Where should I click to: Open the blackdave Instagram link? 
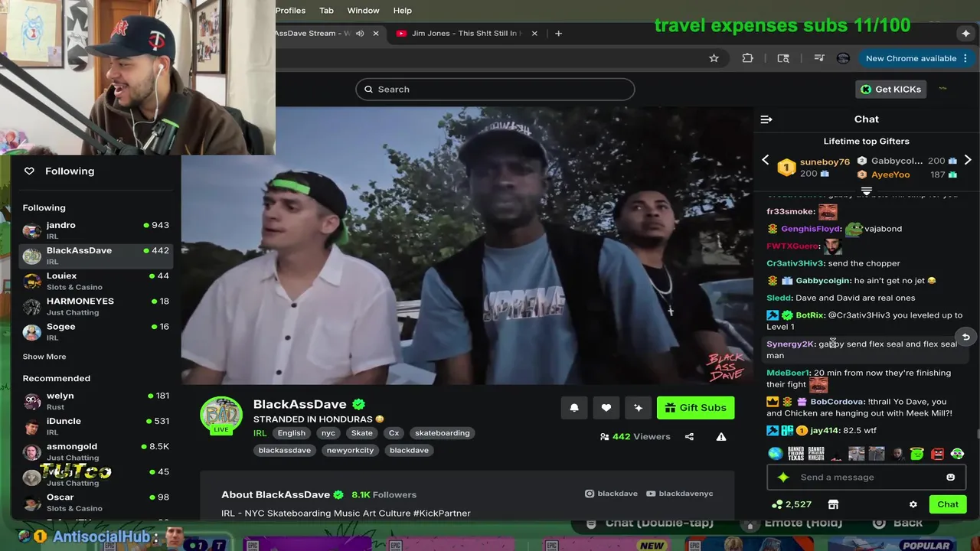[611, 494]
